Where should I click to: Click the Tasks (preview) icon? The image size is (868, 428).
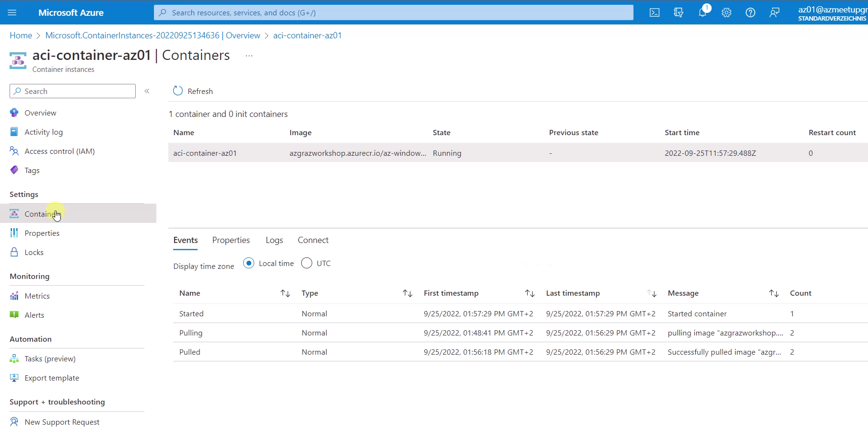[14, 359]
